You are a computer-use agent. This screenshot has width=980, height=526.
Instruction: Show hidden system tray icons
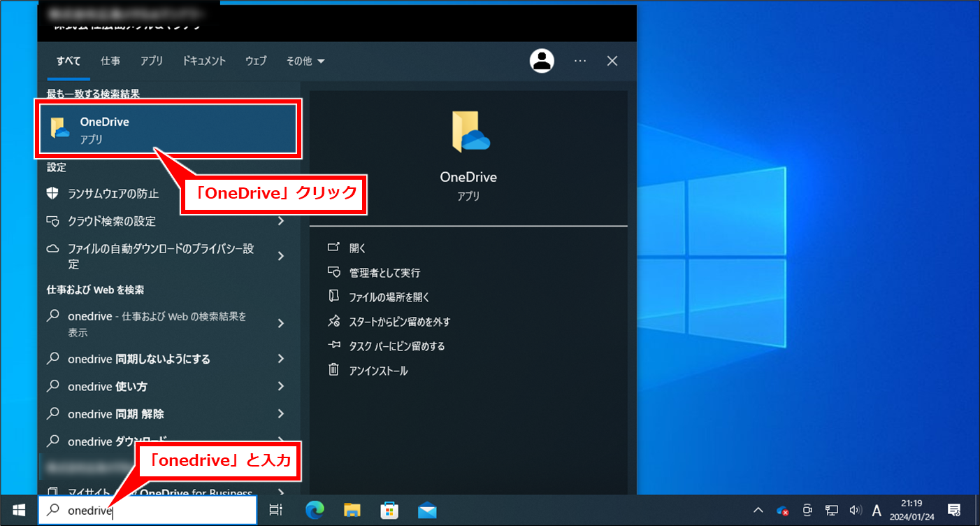coord(758,511)
